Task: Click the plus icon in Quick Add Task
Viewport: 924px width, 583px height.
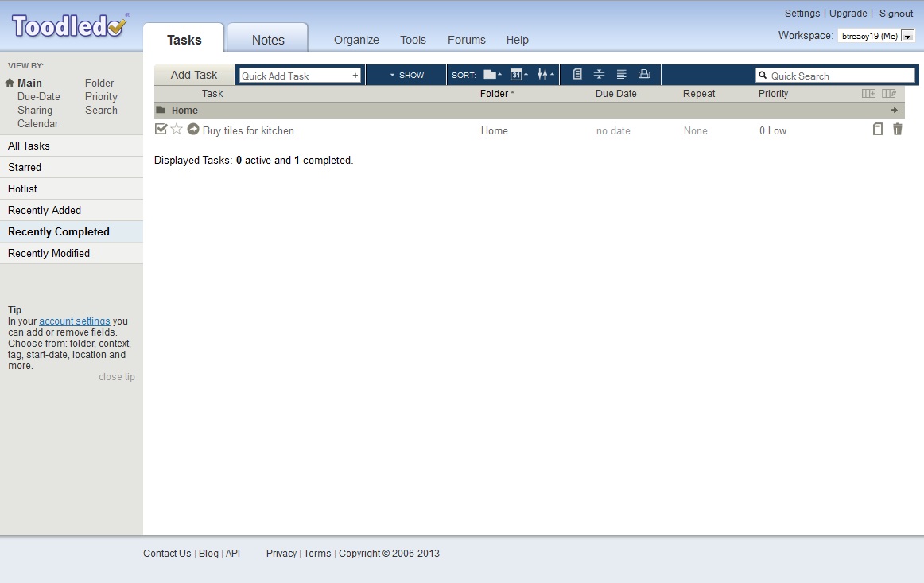Action: (x=355, y=76)
